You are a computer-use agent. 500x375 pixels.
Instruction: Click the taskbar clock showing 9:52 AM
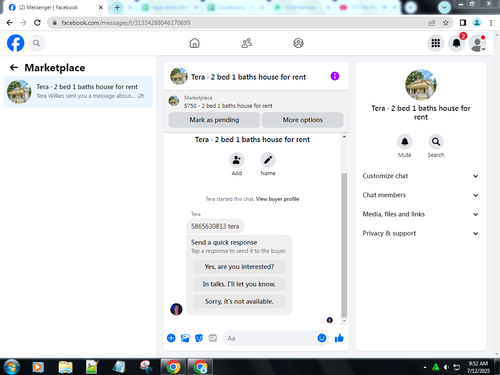coord(478,367)
